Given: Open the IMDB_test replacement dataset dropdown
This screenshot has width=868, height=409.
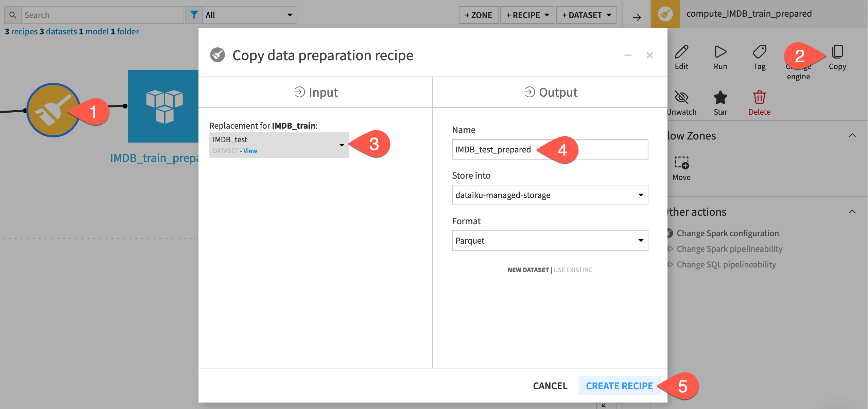Looking at the screenshot, I should (x=342, y=145).
